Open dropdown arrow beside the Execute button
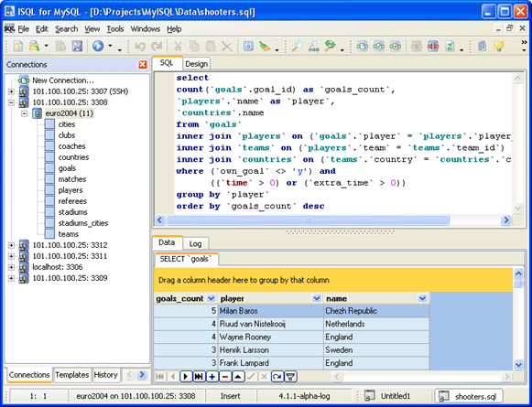The image size is (532, 407). (x=110, y=46)
